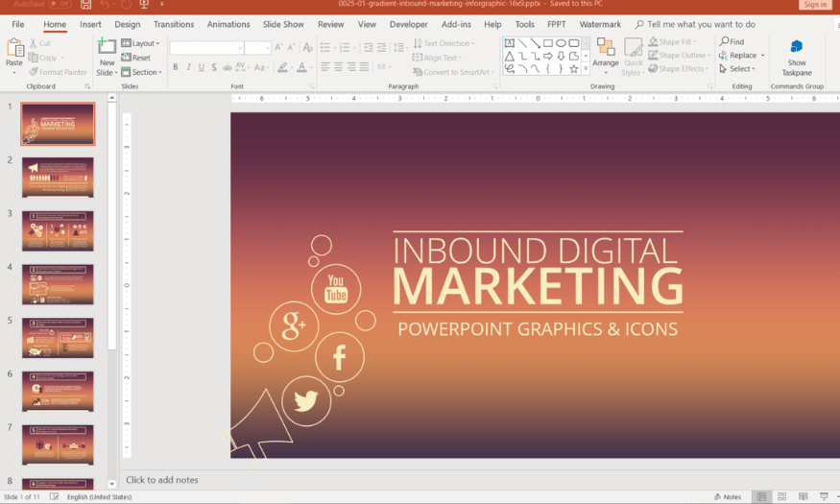Image resolution: width=840 pixels, height=504 pixels.
Task: Align text left
Action: pos(325,66)
